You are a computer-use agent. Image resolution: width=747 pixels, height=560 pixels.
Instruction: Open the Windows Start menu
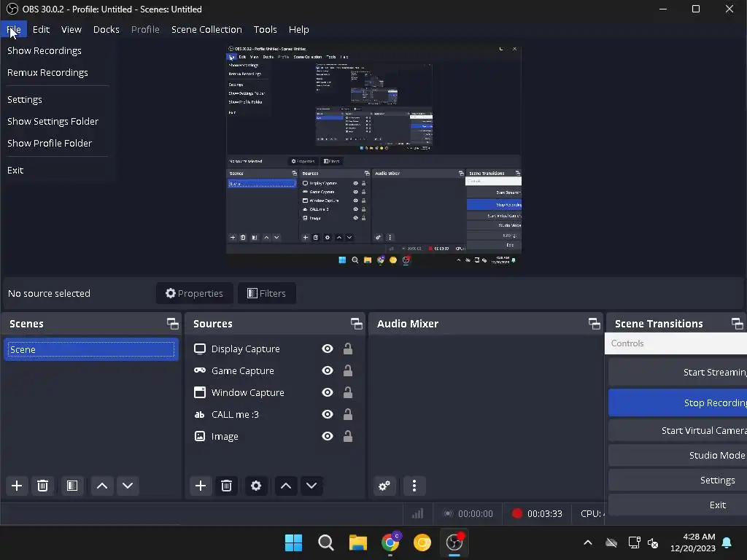click(293, 542)
